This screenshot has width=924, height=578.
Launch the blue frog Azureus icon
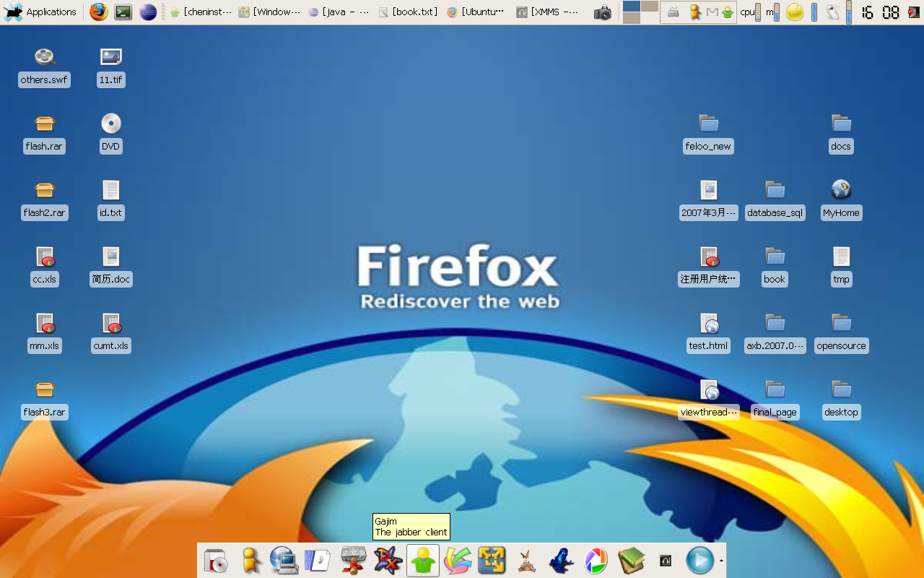[x=561, y=561]
